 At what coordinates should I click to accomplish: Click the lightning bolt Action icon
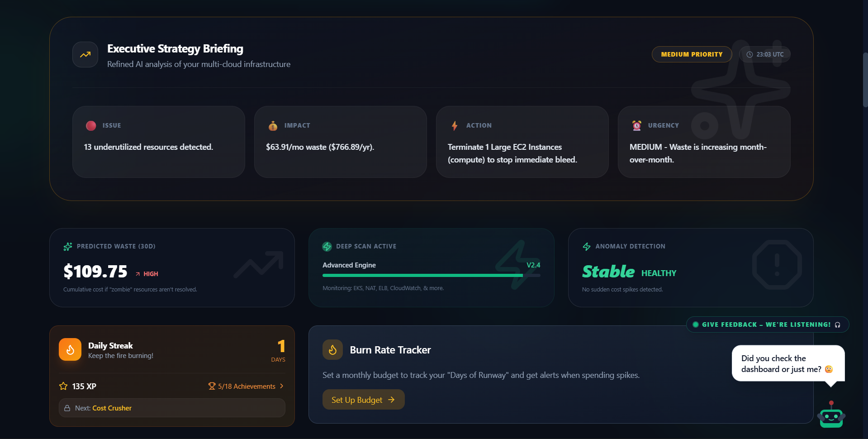455,126
